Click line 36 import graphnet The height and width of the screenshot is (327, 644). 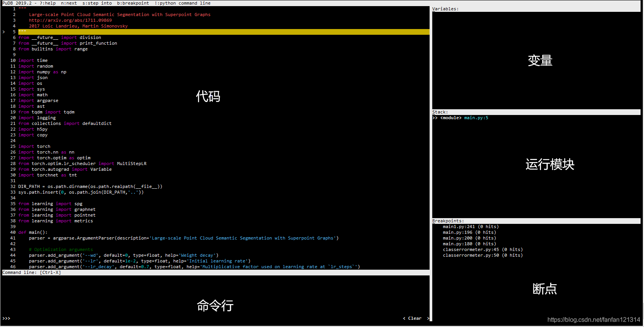[57, 209]
